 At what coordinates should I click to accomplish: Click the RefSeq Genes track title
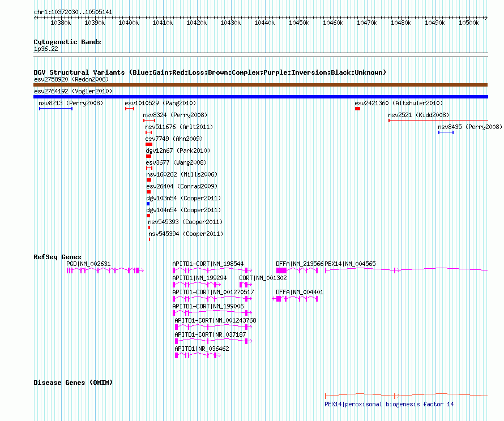point(57,257)
